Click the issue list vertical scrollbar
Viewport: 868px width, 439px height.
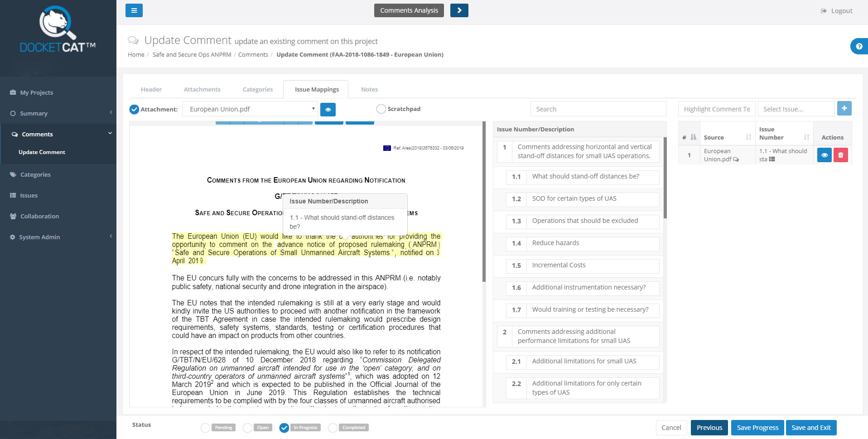tap(665, 178)
